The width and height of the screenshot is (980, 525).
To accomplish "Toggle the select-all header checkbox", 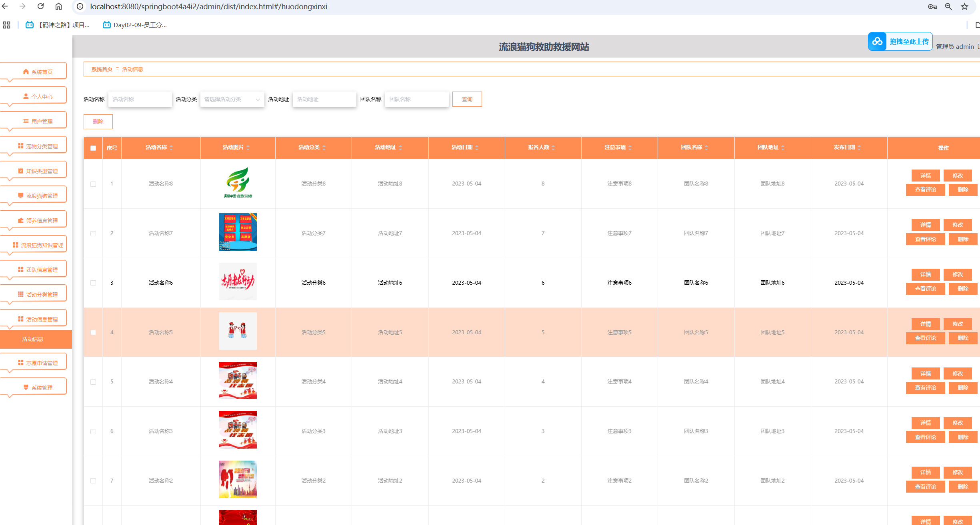I will (93, 148).
